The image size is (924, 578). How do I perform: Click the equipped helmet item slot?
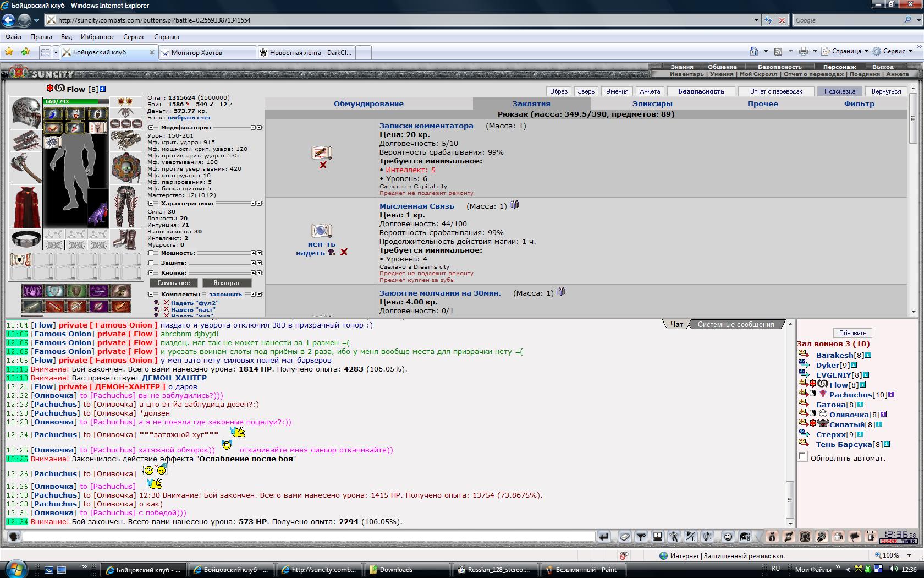[x=26, y=113]
